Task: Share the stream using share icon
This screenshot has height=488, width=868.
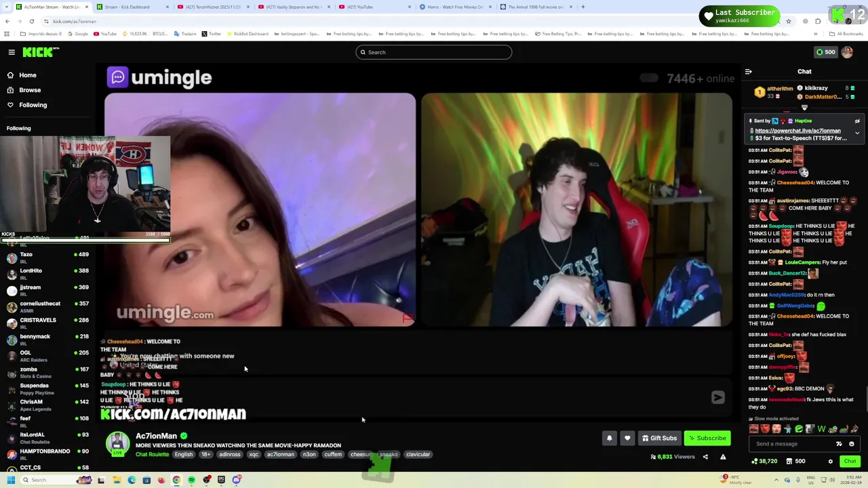Action: [x=705, y=457]
